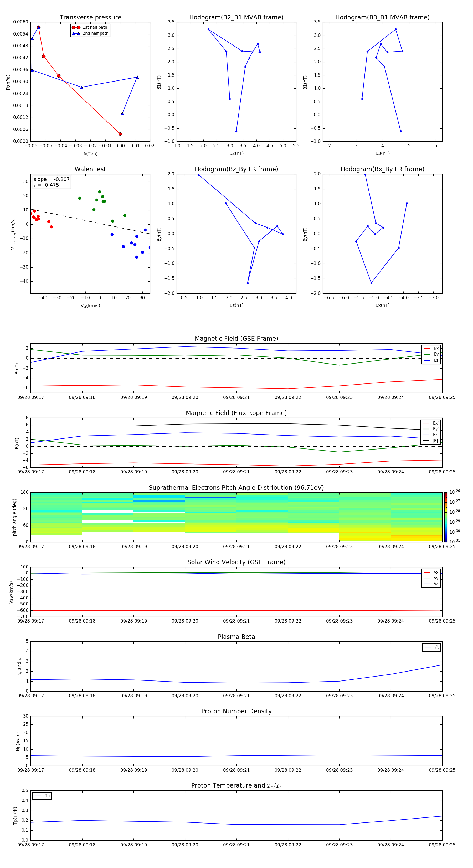Click the 'Bz(nT)' axis label of hodogram
The height and width of the screenshot is (868, 473).
(x=236, y=306)
